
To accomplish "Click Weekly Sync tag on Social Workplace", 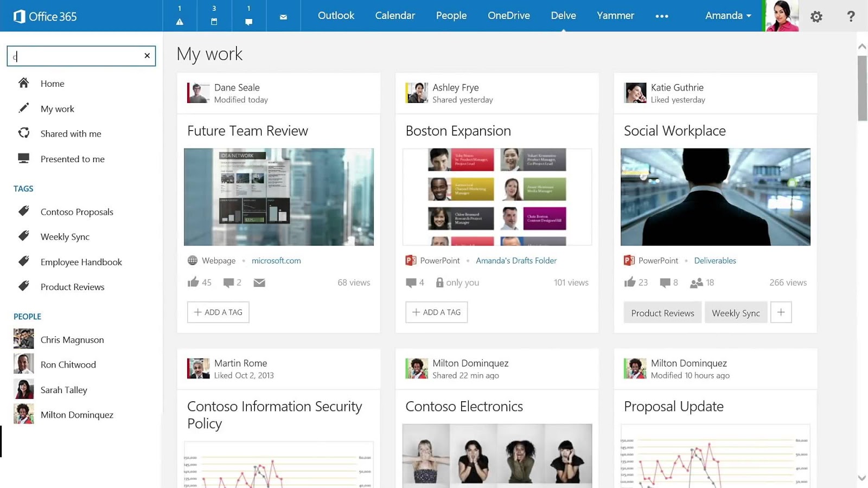I will click(736, 313).
